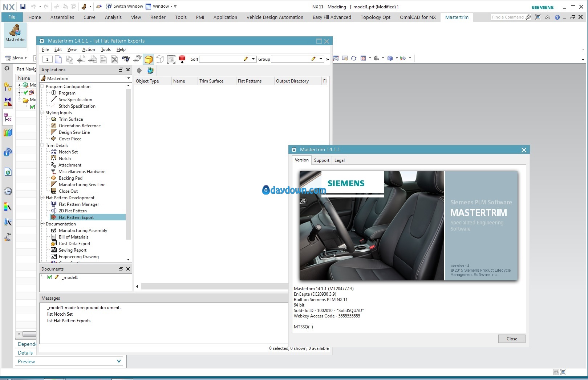
Task: Click the red cylinder download-arrow icon
Action: (x=182, y=59)
